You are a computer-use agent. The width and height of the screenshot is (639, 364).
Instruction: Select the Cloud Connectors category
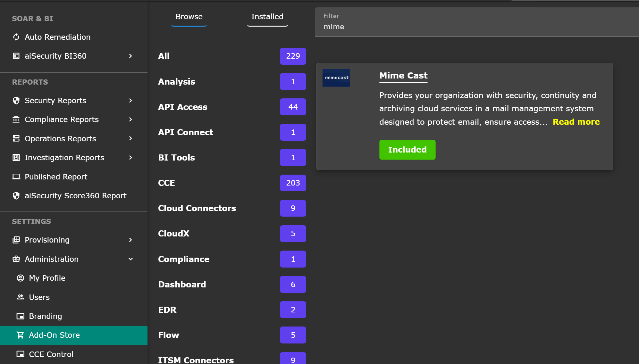point(197,208)
